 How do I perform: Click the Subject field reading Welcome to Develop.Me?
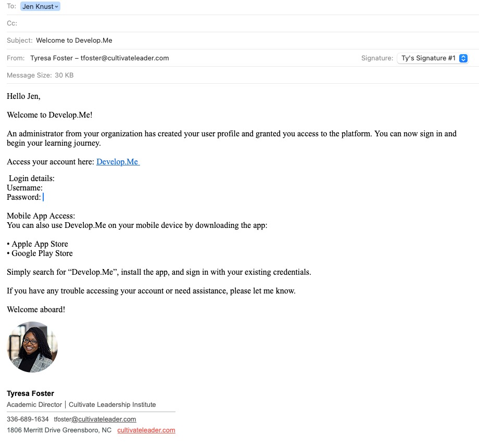(74, 41)
